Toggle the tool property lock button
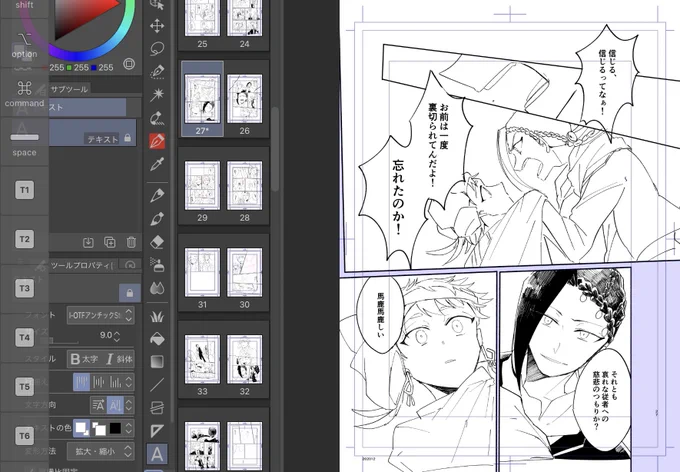 [130, 293]
